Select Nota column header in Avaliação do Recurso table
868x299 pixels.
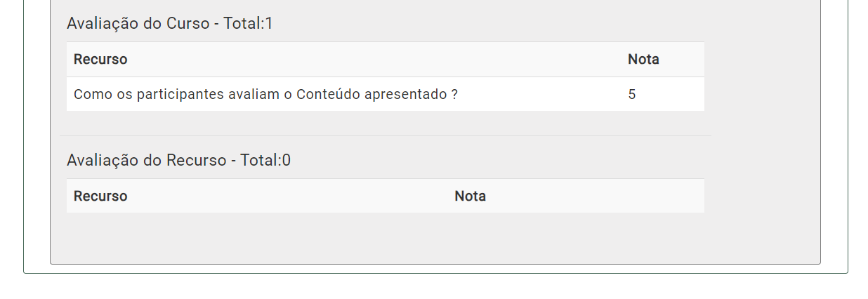point(471,197)
